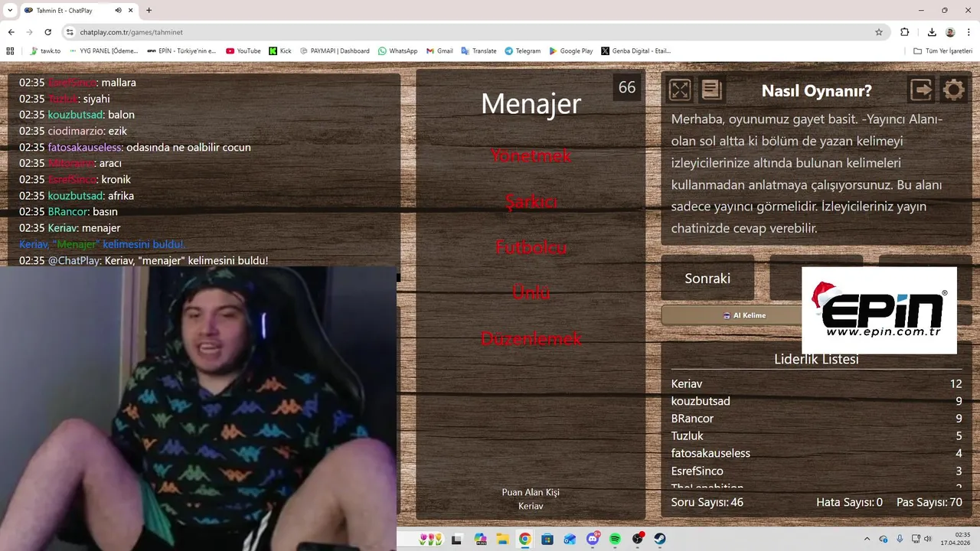The width and height of the screenshot is (980, 551).
Task: Open Chrome extensions puzzle icon
Action: [904, 32]
